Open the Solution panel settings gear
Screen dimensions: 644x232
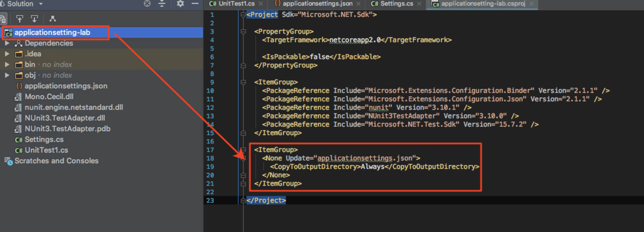point(180,4)
